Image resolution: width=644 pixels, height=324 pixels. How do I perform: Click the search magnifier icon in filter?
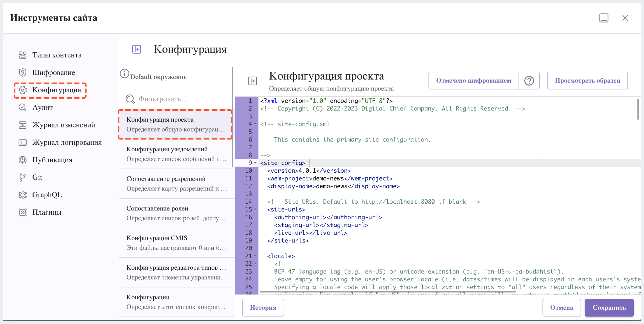coord(130,99)
